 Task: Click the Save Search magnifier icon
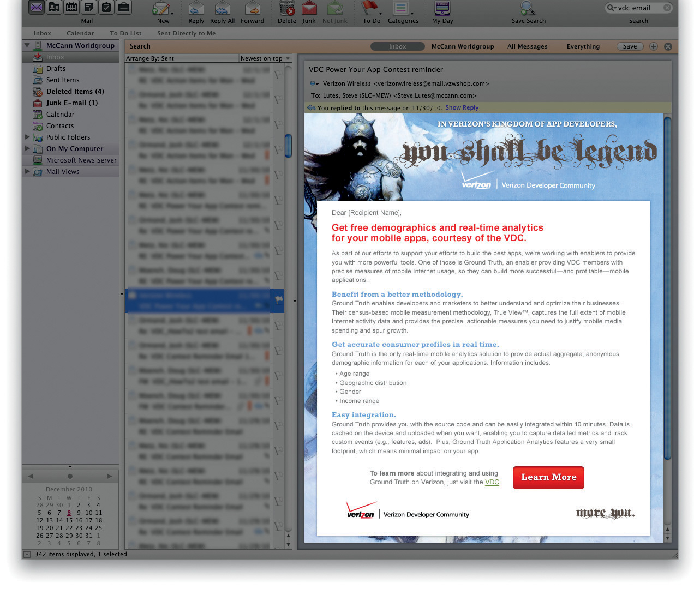528,9
